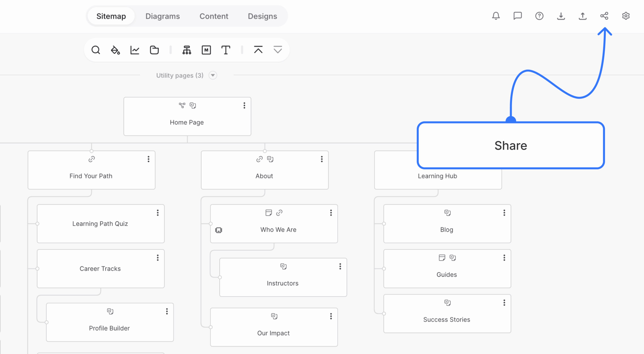Click the collapse up arrow icon
Viewport: 644px width, 354px height.
tap(258, 50)
